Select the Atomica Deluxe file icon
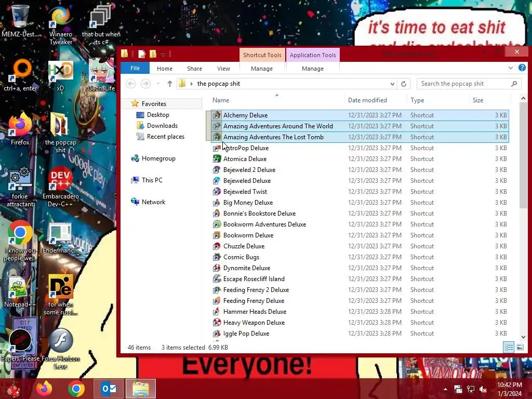Viewport: 532px width, 399px height. point(217,159)
